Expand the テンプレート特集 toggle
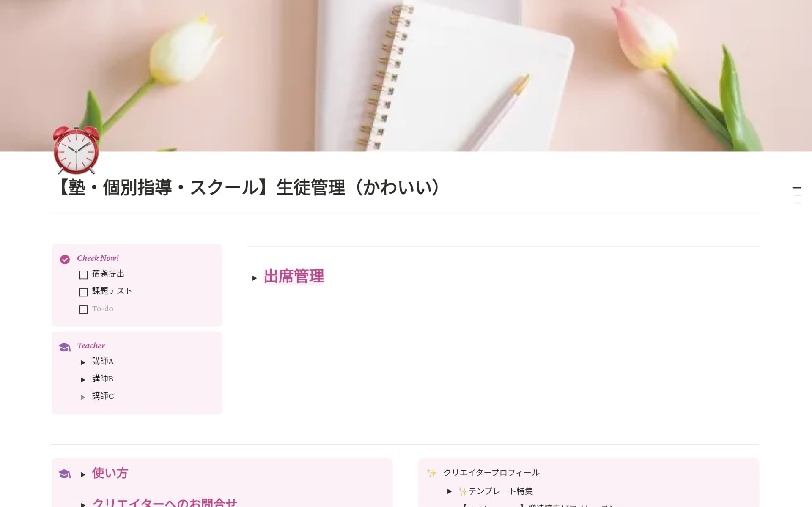Viewport: 812px width, 507px height. [x=449, y=491]
